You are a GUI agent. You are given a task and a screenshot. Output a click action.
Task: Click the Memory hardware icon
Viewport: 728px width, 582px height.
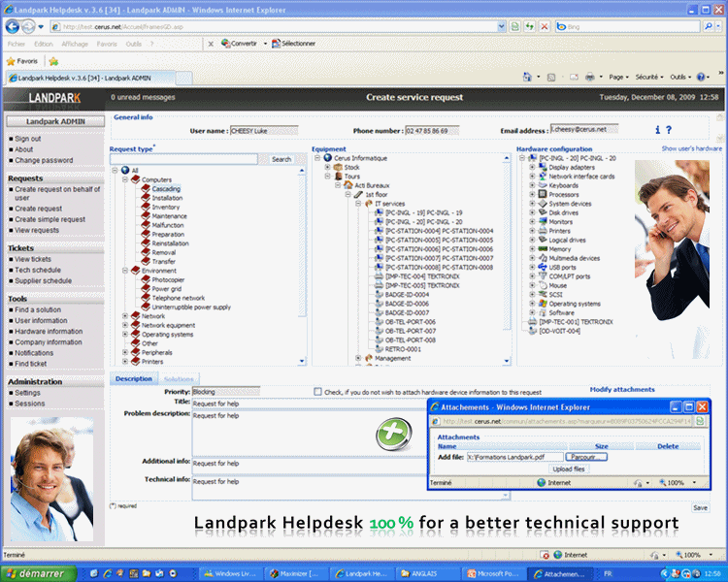coord(543,249)
